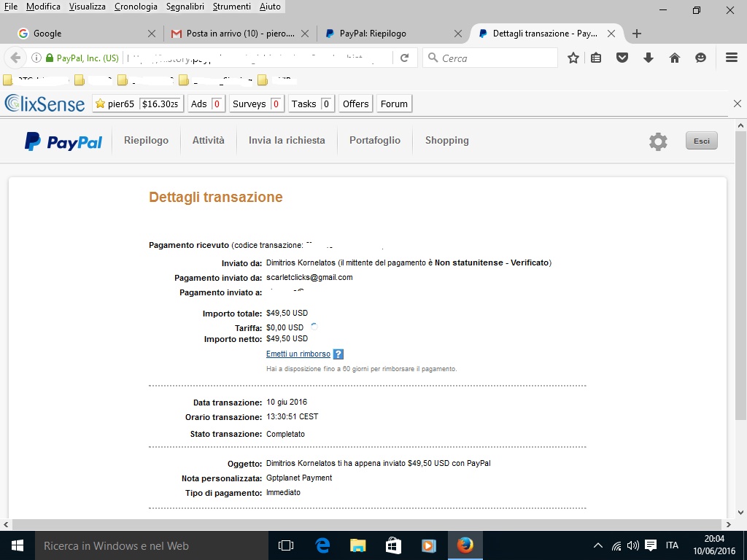Click the ClixSense logo

44,104
